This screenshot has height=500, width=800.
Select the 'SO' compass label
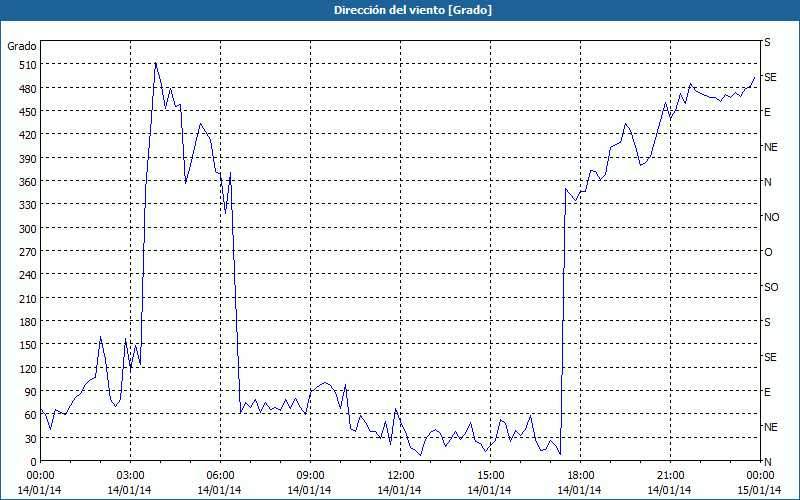tap(771, 287)
